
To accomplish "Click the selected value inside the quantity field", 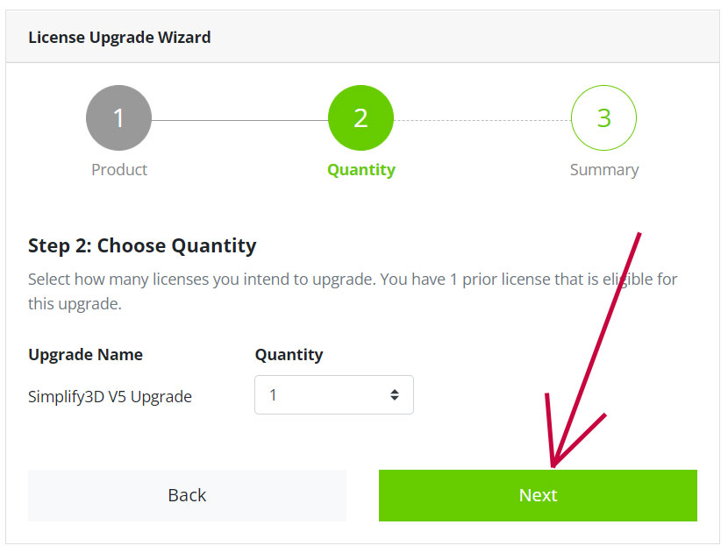I will click(x=274, y=395).
